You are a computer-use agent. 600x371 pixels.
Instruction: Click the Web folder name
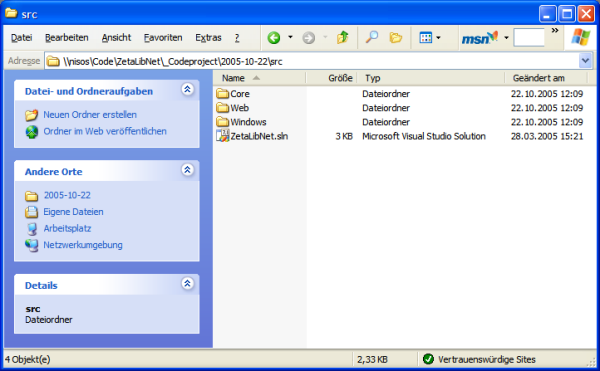click(240, 108)
